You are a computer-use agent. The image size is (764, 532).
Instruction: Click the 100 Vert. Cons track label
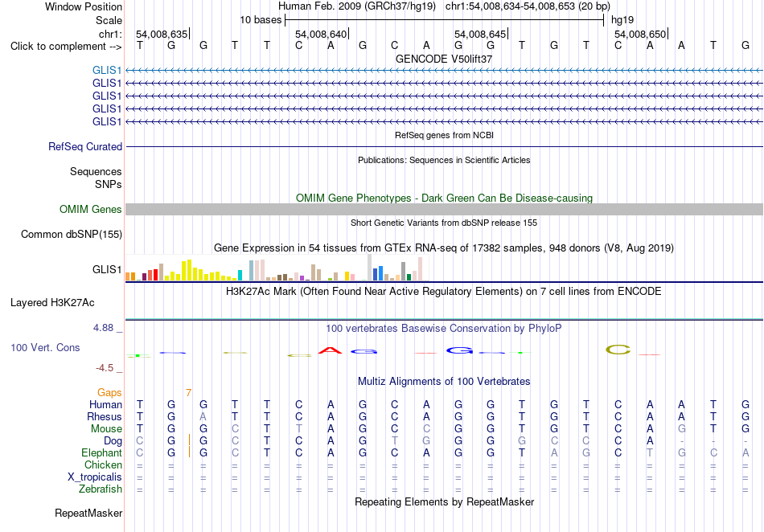click(45, 347)
